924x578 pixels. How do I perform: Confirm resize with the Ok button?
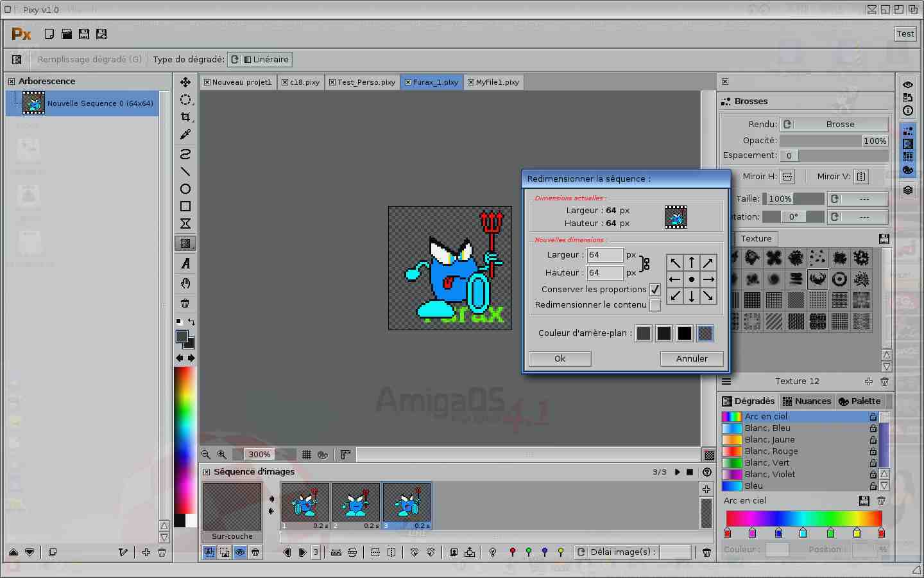560,359
